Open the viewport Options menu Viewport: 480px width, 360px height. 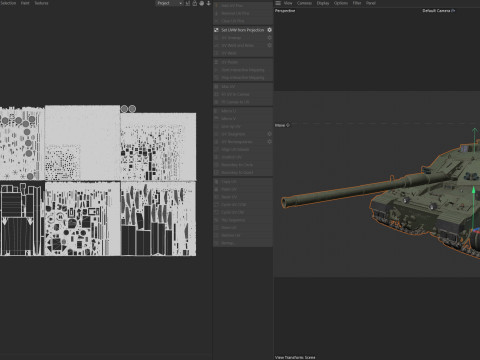pyautogui.click(x=341, y=3)
